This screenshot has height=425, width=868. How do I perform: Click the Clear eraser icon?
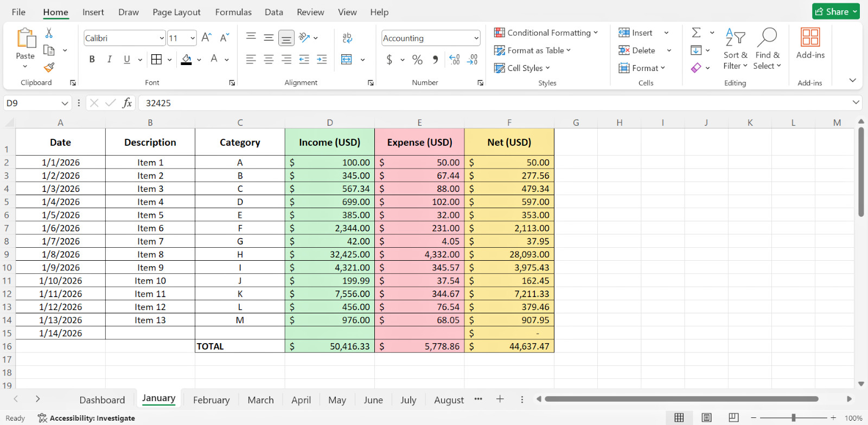pos(696,68)
